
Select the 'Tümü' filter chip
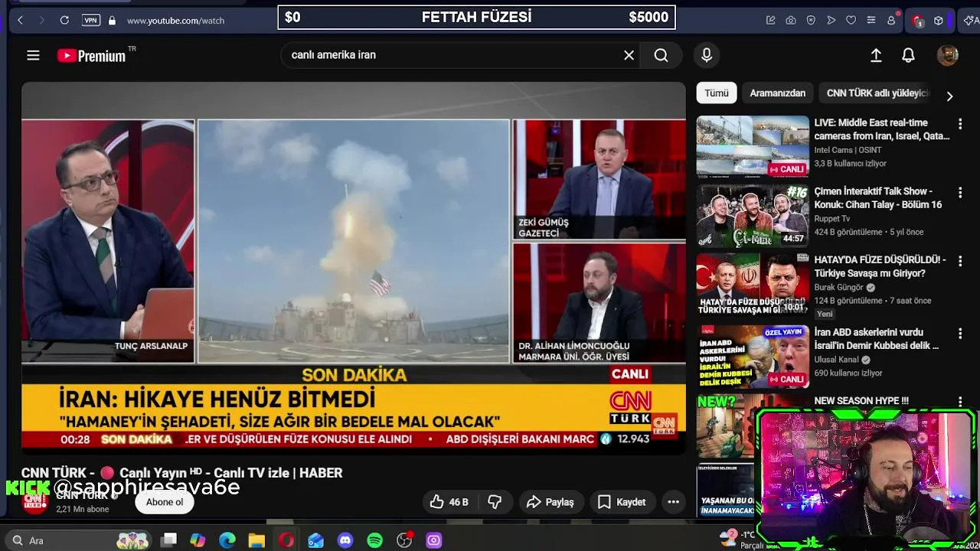point(717,93)
